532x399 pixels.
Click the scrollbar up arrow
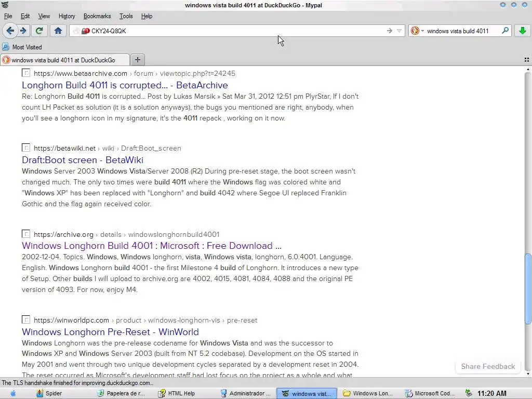tap(528, 69)
